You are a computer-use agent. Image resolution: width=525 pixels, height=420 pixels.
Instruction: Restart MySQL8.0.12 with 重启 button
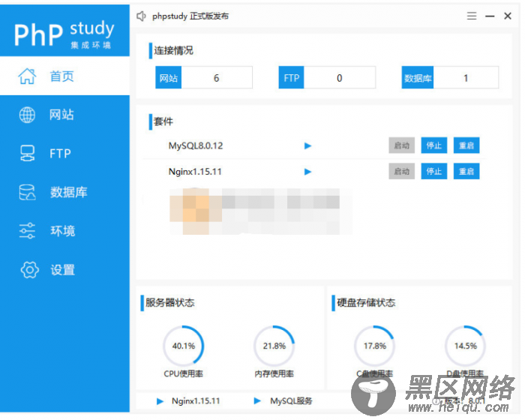tap(466, 145)
